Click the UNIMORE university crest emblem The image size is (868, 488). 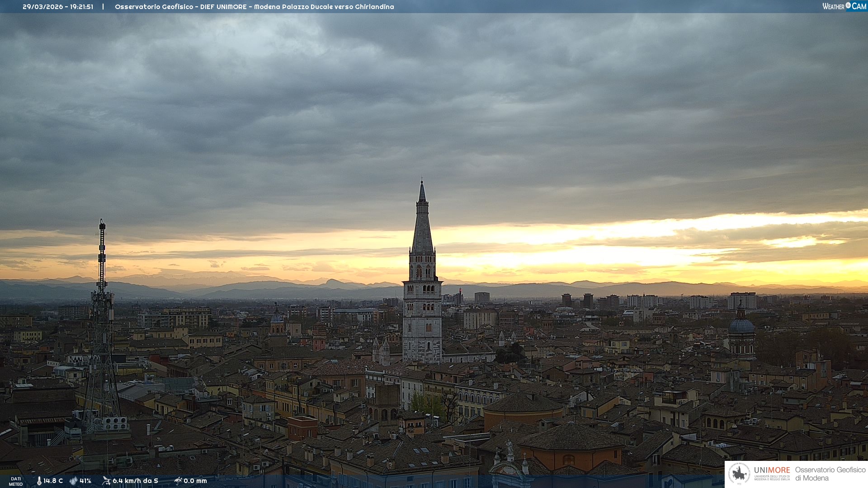tap(739, 474)
